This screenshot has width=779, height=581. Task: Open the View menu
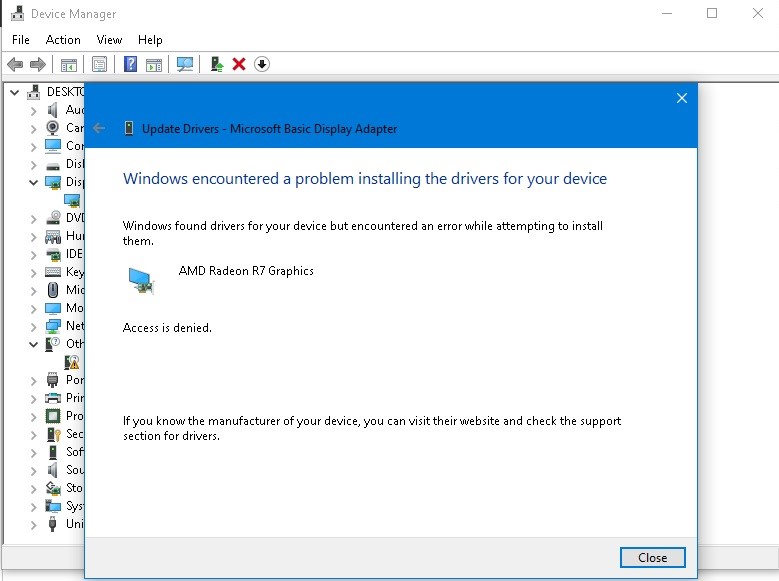pos(109,40)
